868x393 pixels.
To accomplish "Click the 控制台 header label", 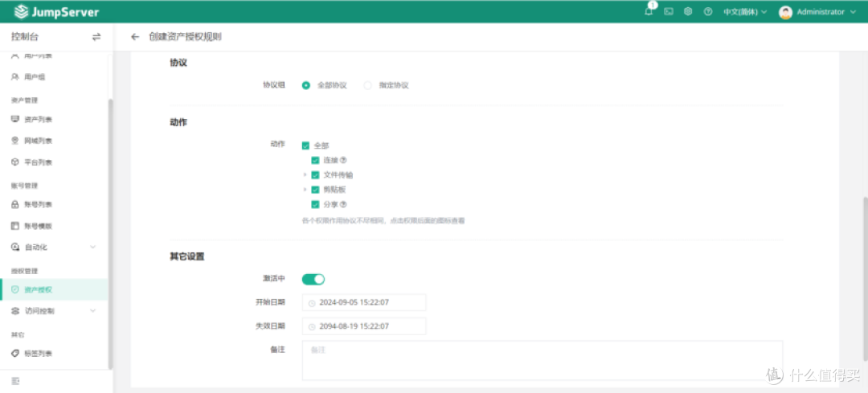I will 24,37.
